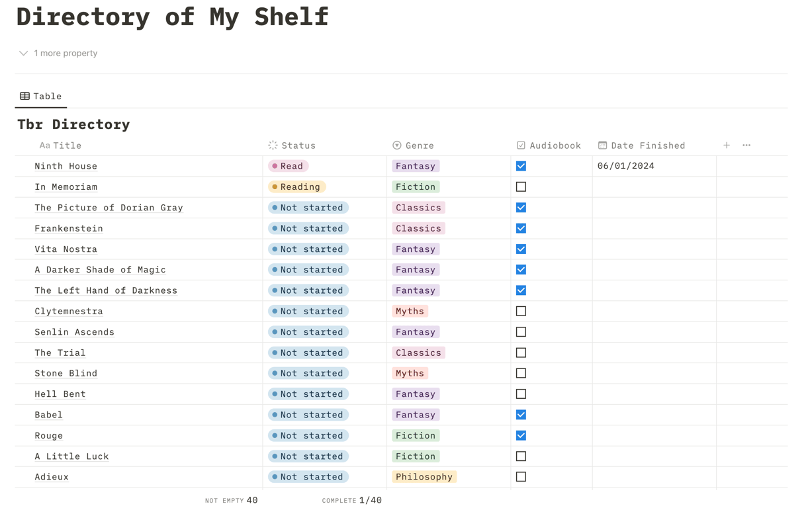Open The Picture of Dorian Gray entry
The height and width of the screenshot is (508, 812).
click(109, 208)
